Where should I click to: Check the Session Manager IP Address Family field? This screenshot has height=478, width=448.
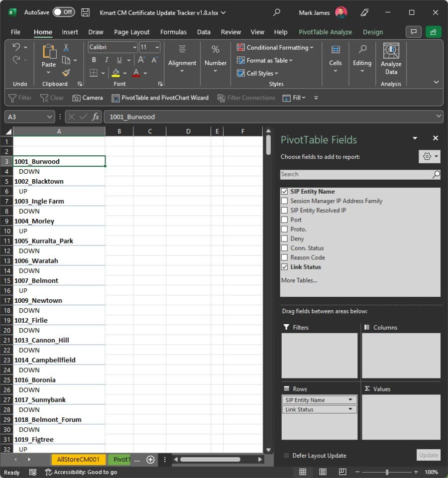pos(284,201)
